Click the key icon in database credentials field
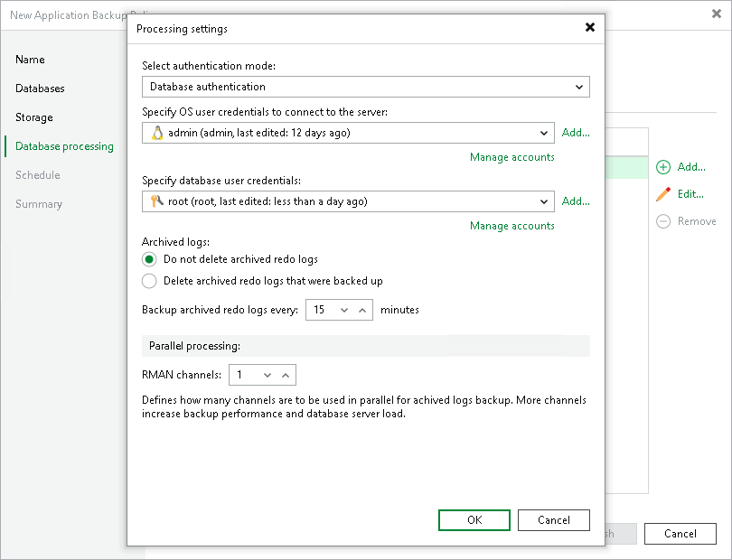 pyautogui.click(x=154, y=201)
